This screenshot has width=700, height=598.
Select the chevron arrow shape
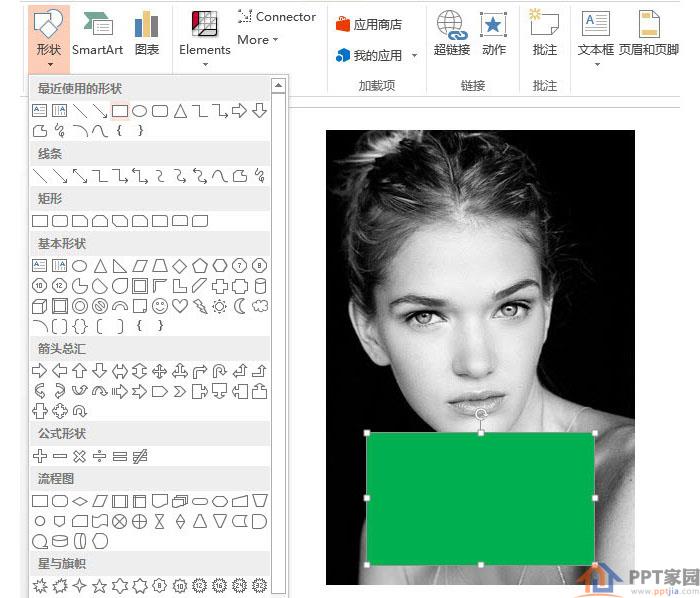179,392
